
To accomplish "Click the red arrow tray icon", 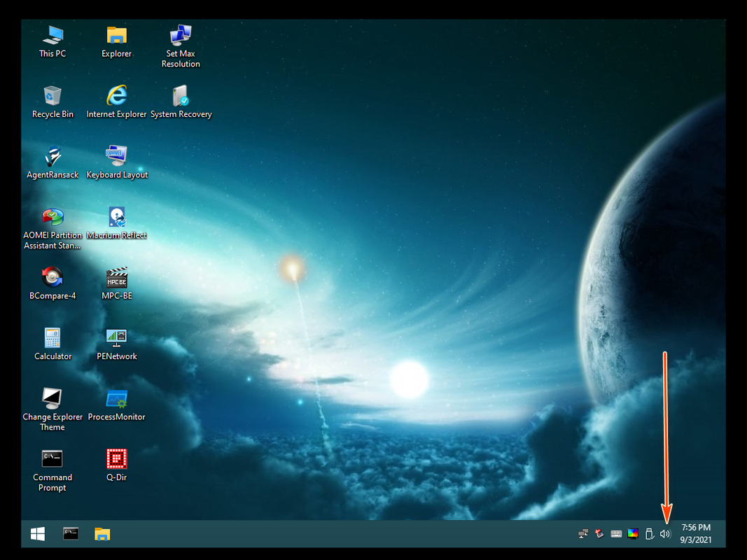I will pyautogui.click(x=599, y=534).
